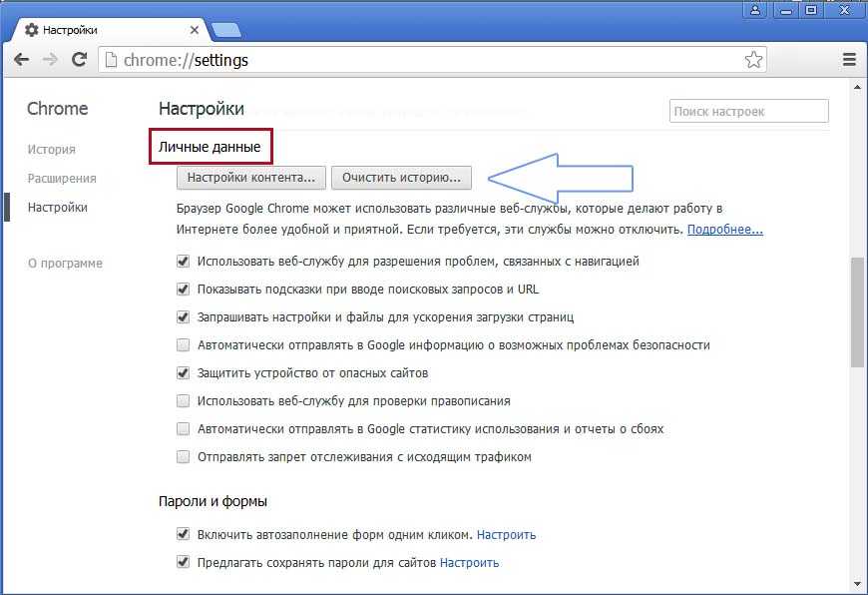Toggle Предлагать сохранять пароли checkbox
Screen dimensions: 868x595
tap(183, 562)
